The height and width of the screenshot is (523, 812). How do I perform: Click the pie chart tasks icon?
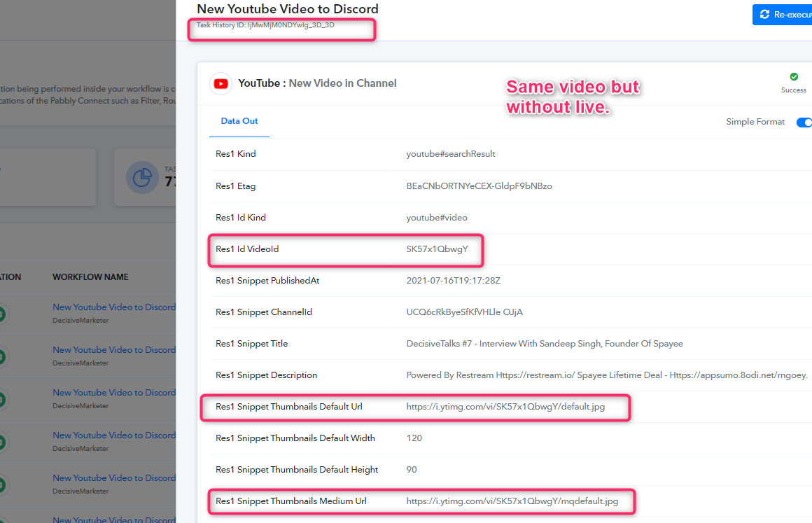[x=142, y=178]
